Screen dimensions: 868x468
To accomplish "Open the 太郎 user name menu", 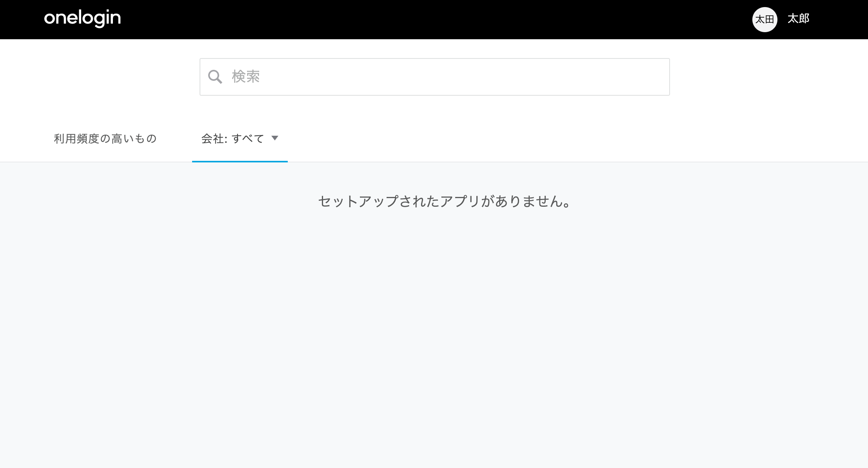I will 798,18.
